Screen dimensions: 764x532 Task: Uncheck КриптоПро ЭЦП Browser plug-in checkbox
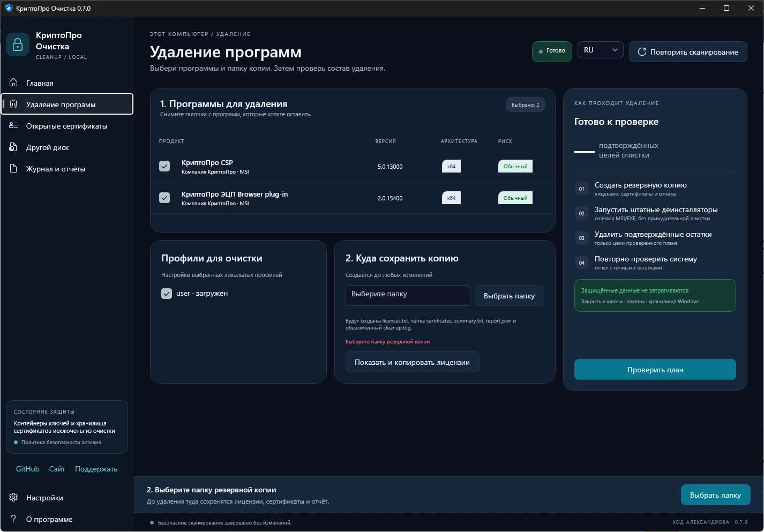coord(164,198)
